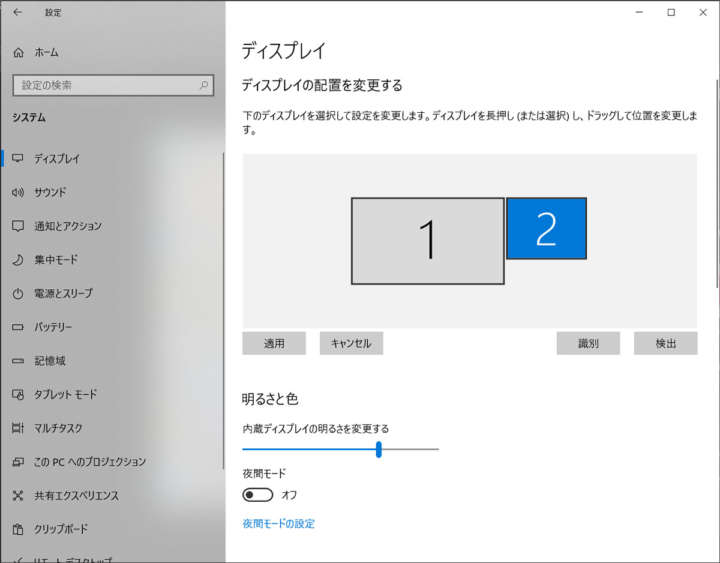The height and width of the screenshot is (563, 720).
Task: Go to 電源とスリープ settings page
Action: pyautogui.click(x=63, y=293)
